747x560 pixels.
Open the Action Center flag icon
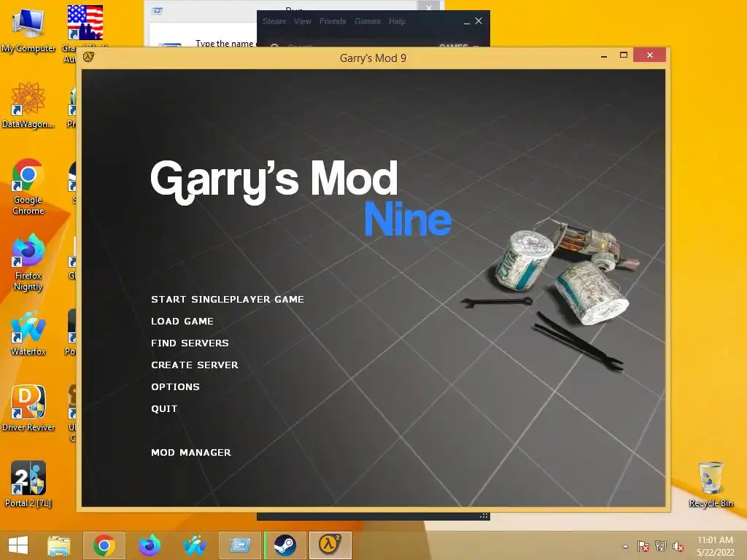[x=643, y=546]
